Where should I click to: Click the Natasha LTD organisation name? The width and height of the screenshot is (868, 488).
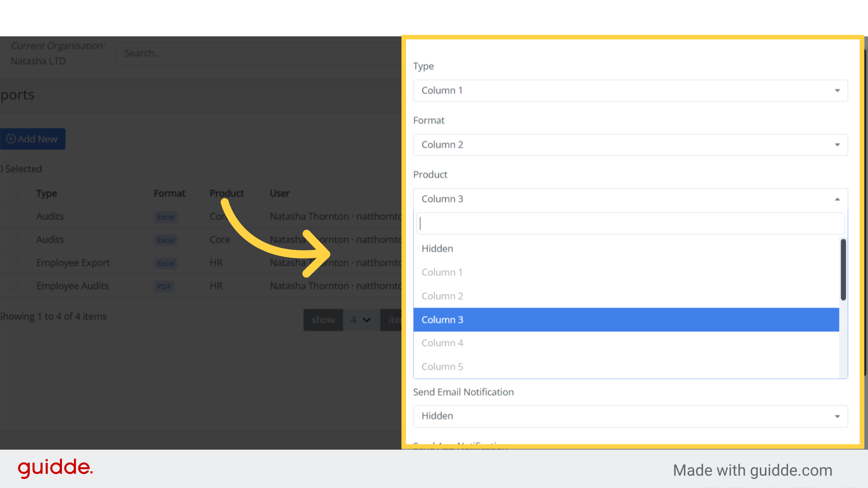coord(38,61)
